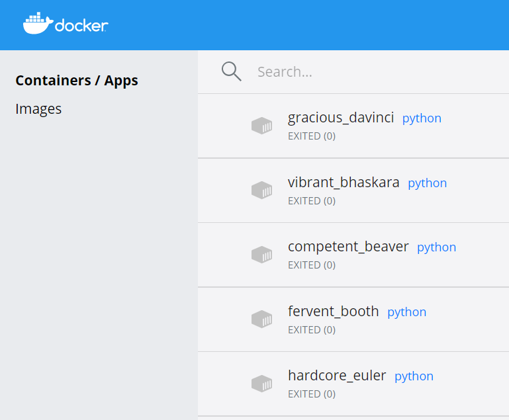Select the fervent_booth container name
This screenshot has width=509, height=420.
[x=334, y=312]
